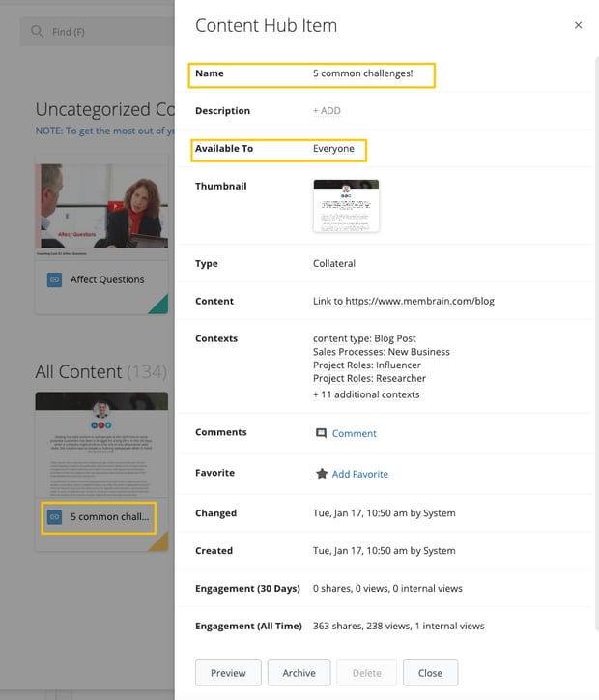Click the Close button at the bottom
The height and width of the screenshot is (700, 599).
[430, 673]
